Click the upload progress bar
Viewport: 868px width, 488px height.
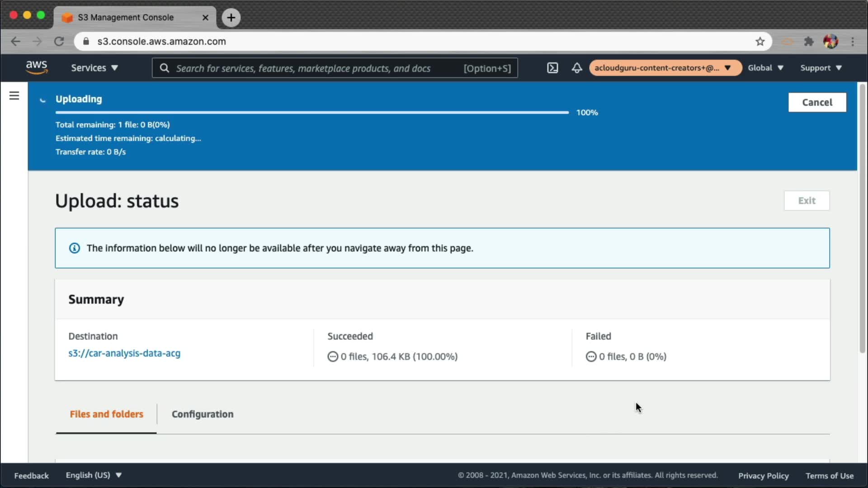coord(312,113)
